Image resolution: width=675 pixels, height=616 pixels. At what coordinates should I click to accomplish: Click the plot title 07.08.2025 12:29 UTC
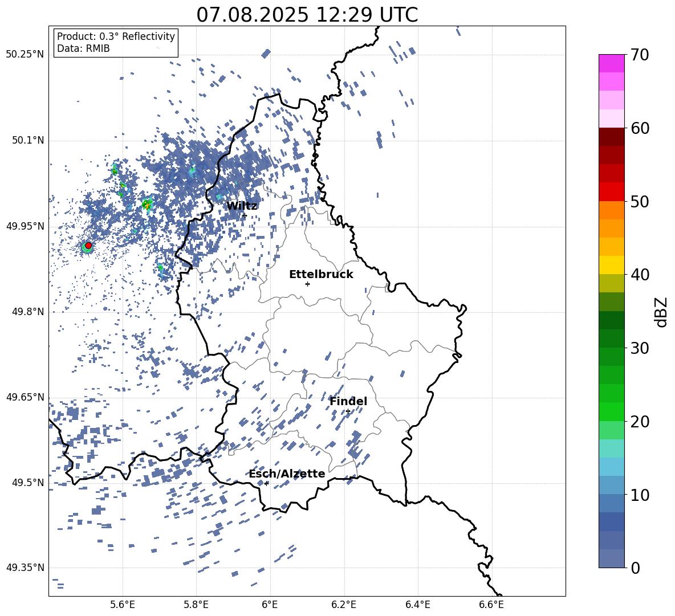307,15
